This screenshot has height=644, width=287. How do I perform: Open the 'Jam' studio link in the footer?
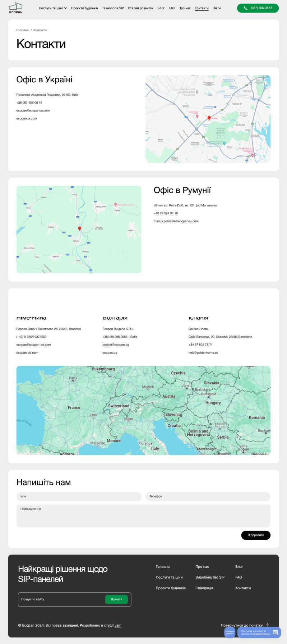point(118,625)
